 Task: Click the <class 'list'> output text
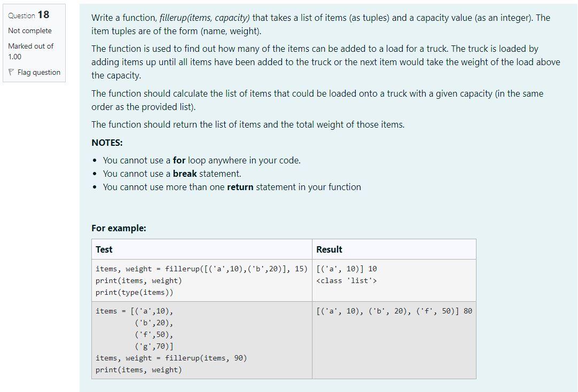click(x=345, y=280)
